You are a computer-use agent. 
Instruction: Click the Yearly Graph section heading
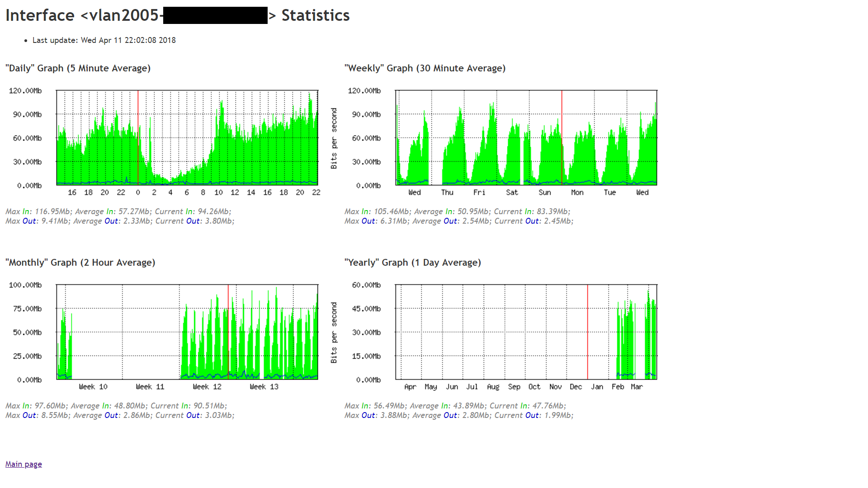[413, 262]
